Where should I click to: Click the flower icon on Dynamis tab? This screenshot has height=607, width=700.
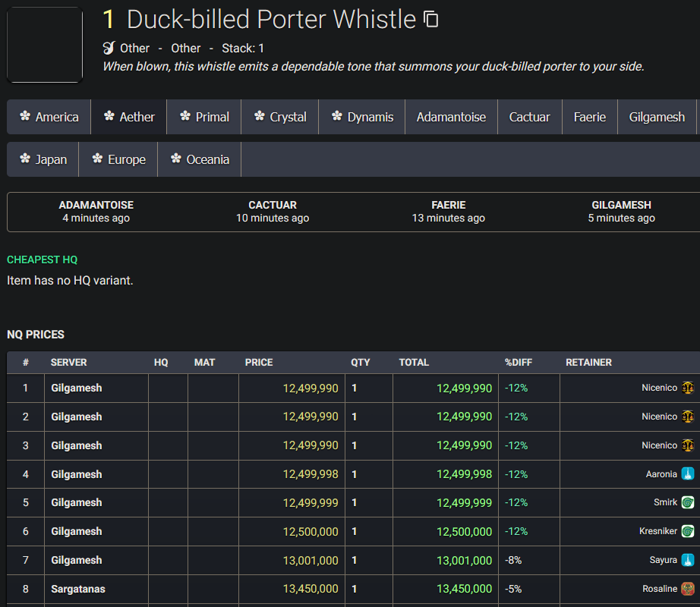337,116
